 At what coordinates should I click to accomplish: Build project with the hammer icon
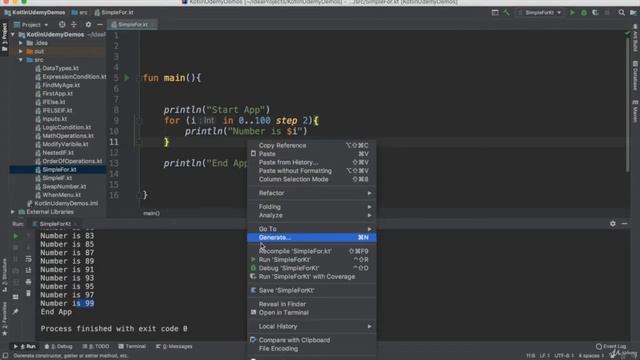[507, 13]
